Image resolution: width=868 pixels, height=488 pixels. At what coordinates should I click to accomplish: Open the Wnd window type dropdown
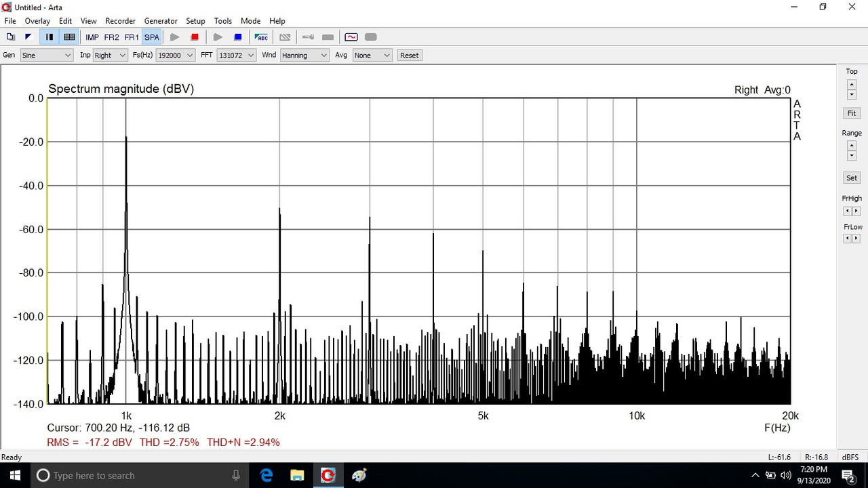tap(304, 56)
